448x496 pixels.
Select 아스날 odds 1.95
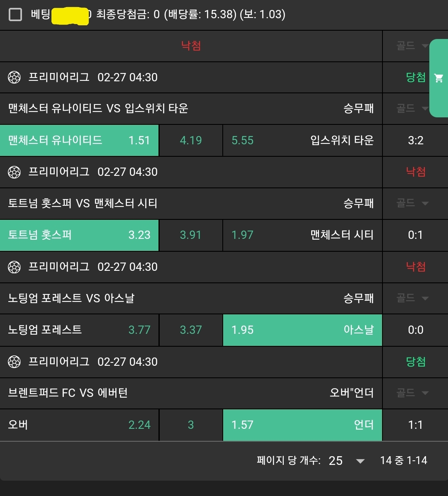pos(302,330)
